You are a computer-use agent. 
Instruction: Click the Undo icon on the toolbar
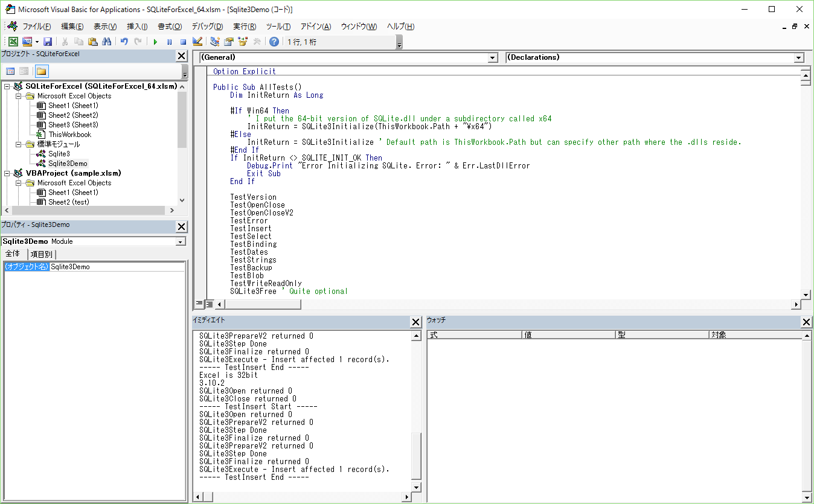(124, 41)
